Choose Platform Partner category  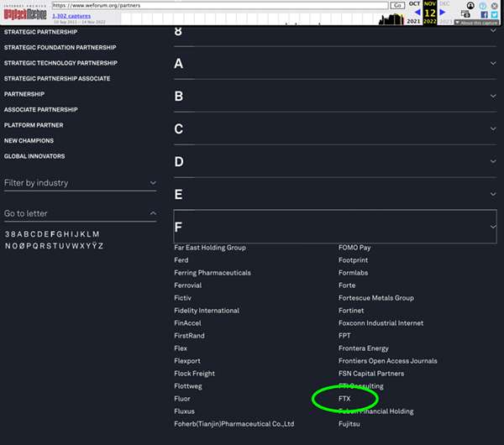pos(34,125)
